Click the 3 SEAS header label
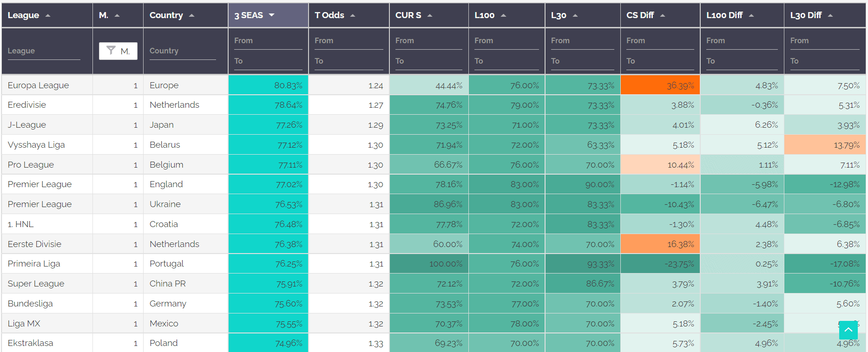The width and height of the screenshot is (868, 352). [x=249, y=15]
